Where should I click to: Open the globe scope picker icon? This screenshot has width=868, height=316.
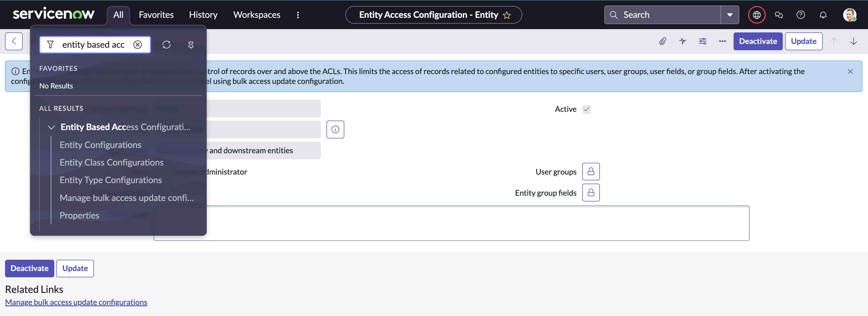(x=756, y=15)
